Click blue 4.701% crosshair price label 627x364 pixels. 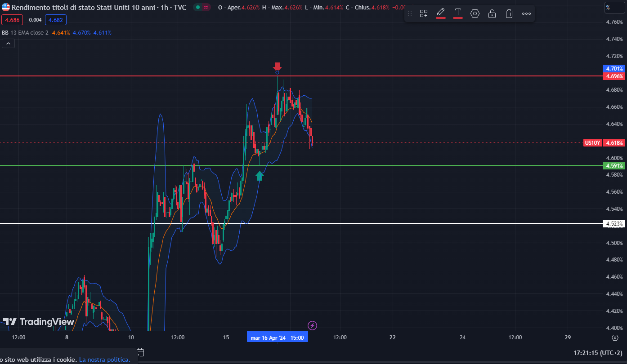coord(614,69)
